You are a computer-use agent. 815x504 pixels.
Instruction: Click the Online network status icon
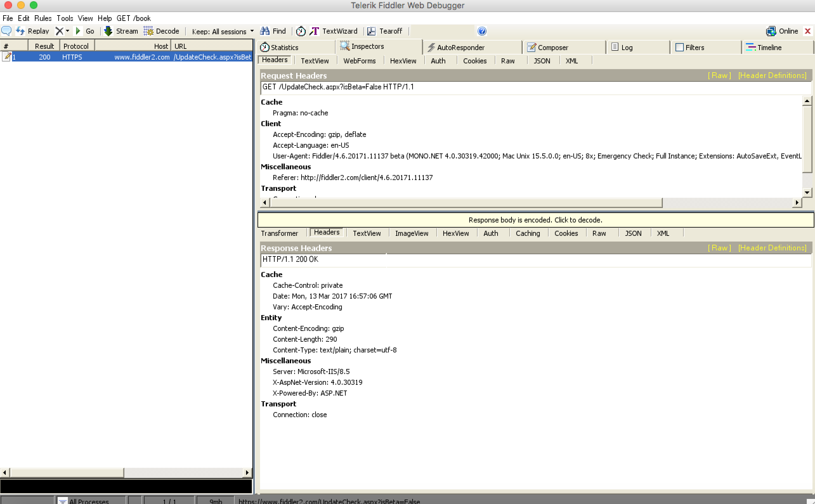coord(771,31)
